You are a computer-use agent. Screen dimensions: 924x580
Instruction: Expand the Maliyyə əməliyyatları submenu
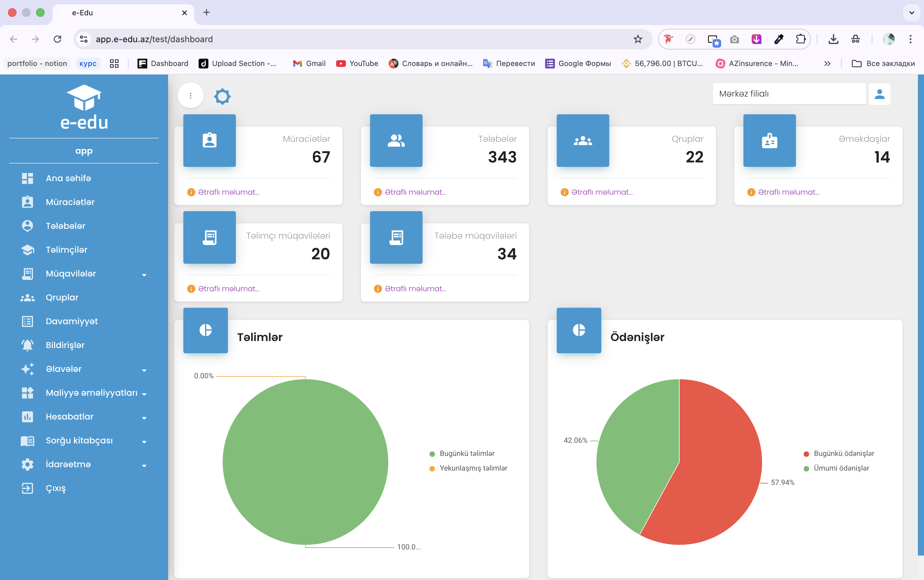pyautogui.click(x=84, y=393)
